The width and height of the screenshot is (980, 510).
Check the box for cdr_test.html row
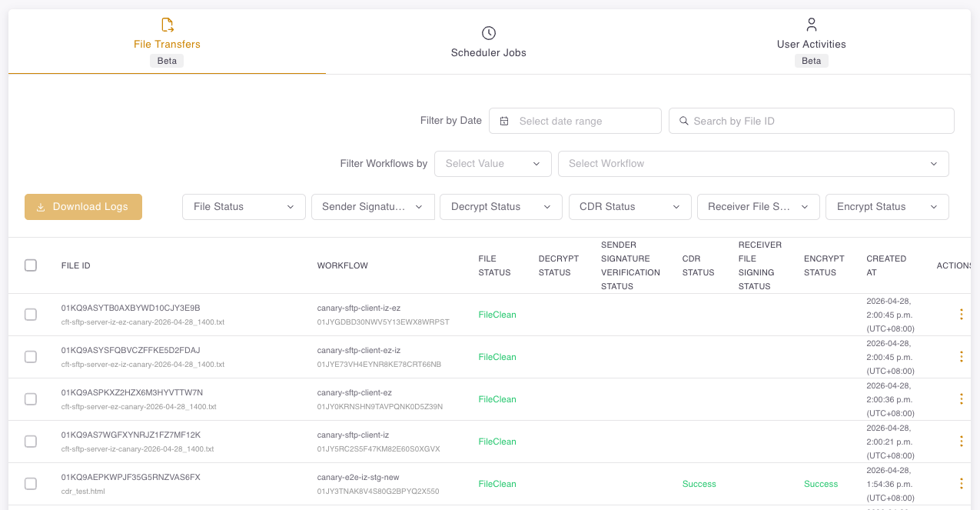coord(31,484)
